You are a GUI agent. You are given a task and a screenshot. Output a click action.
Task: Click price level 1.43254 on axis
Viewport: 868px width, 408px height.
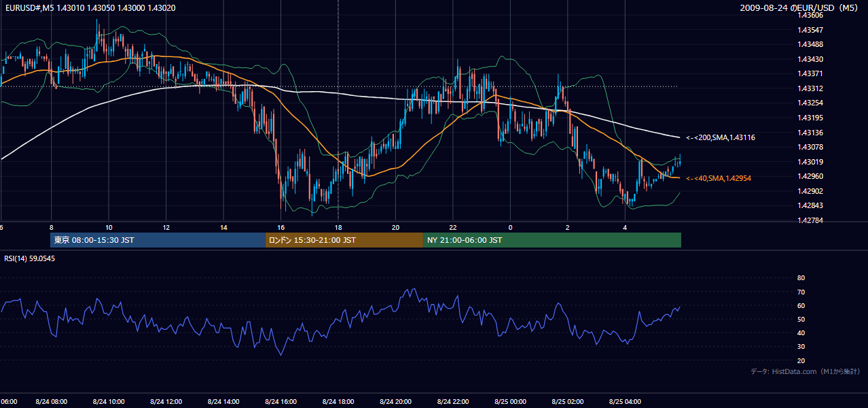coord(810,103)
